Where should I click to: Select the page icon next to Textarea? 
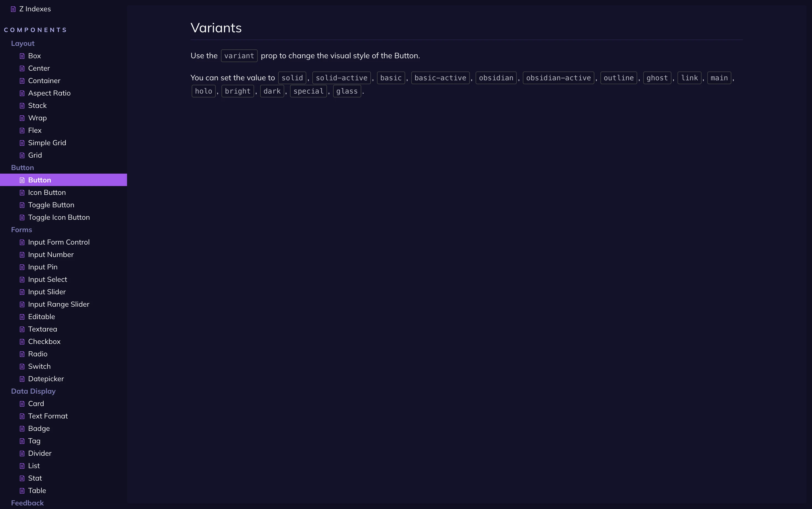pos(22,329)
